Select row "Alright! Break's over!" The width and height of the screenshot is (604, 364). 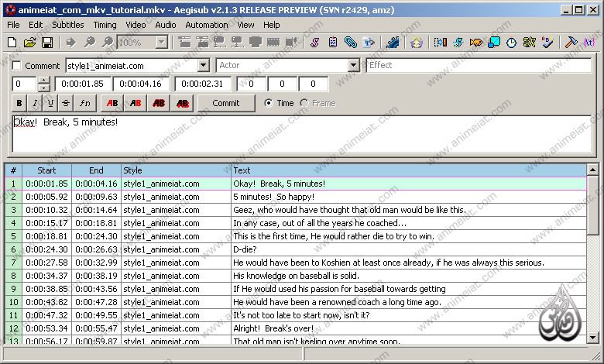(296, 328)
